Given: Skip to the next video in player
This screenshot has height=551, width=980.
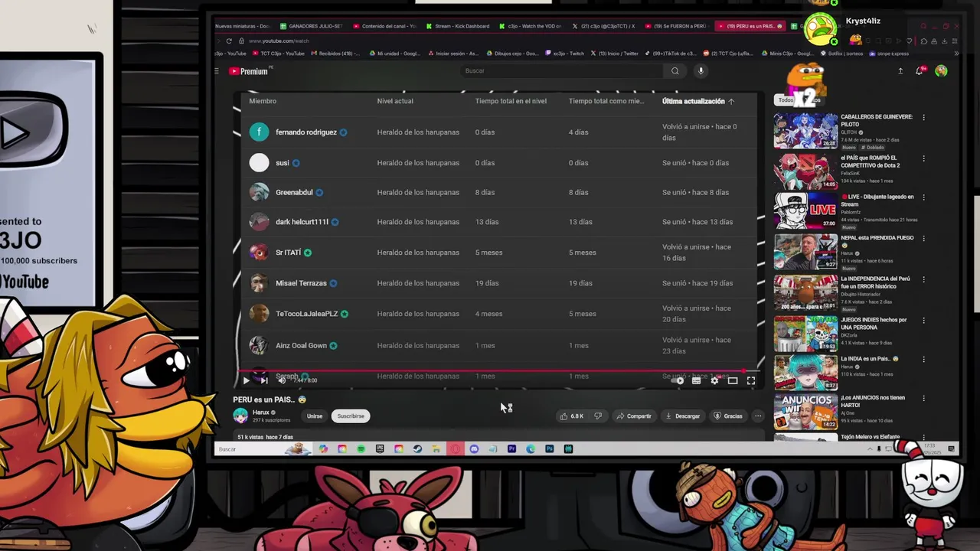Looking at the screenshot, I should [x=264, y=380].
